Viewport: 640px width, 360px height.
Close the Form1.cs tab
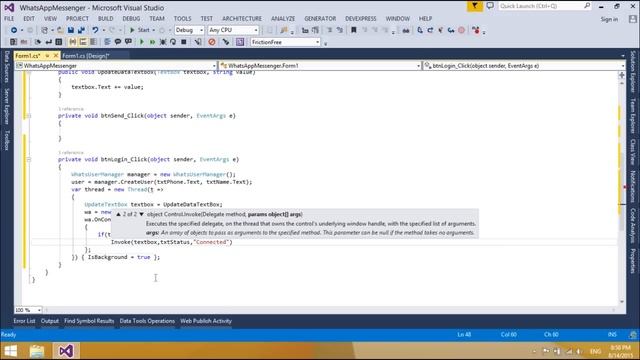point(56,56)
